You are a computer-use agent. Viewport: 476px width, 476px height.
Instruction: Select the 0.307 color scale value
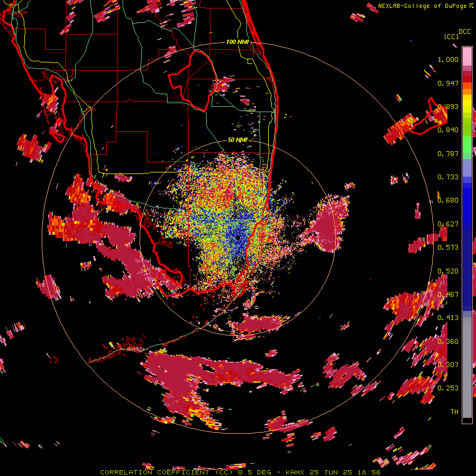448,365
